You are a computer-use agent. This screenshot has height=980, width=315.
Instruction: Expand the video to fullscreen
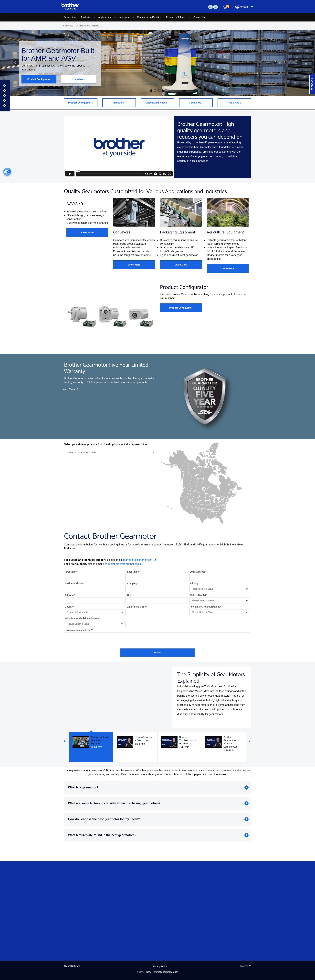pos(169,174)
